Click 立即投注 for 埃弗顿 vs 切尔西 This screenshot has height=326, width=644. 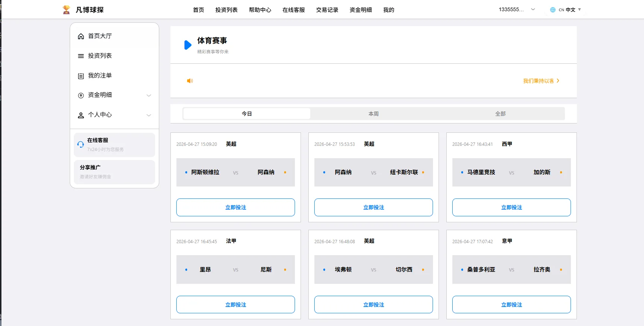coord(374,305)
